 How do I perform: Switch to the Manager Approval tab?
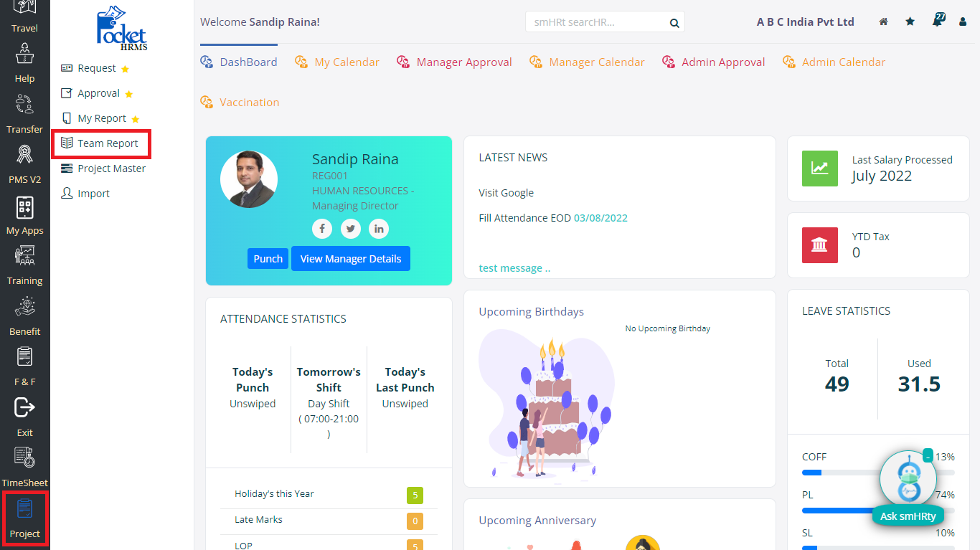[x=463, y=62]
